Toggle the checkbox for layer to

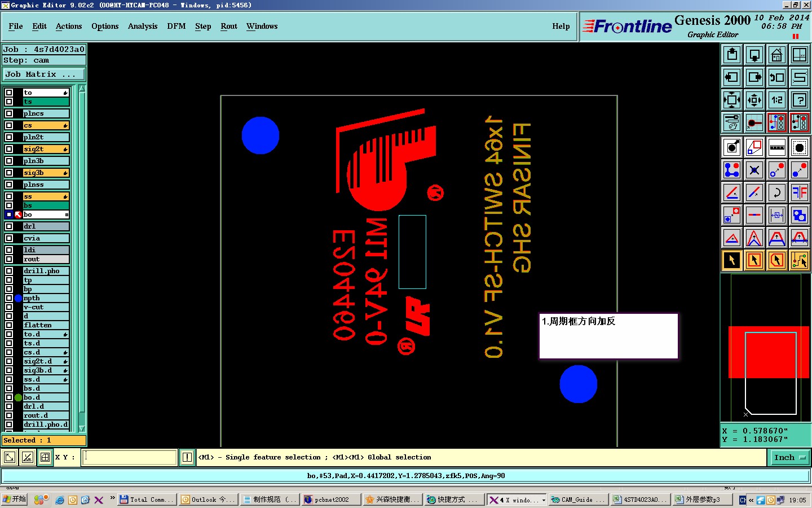click(x=9, y=93)
